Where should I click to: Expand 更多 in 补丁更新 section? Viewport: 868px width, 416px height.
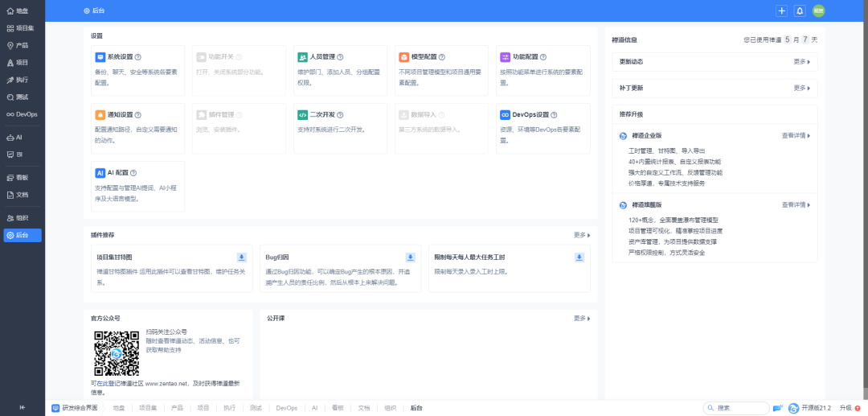click(x=801, y=88)
